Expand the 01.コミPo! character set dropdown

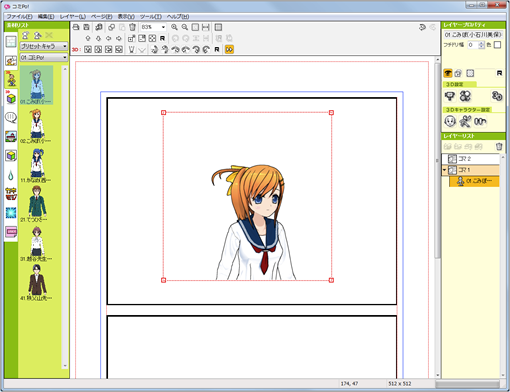pyautogui.click(x=44, y=57)
